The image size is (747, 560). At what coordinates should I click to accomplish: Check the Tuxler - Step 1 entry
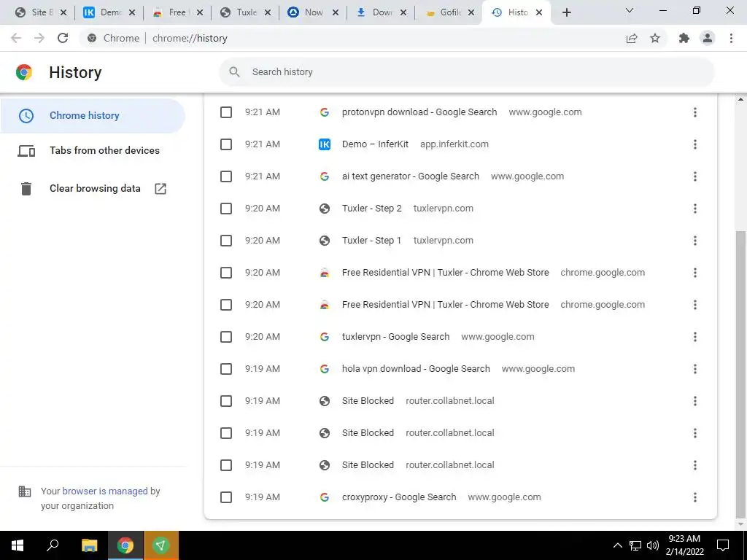tap(226, 241)
